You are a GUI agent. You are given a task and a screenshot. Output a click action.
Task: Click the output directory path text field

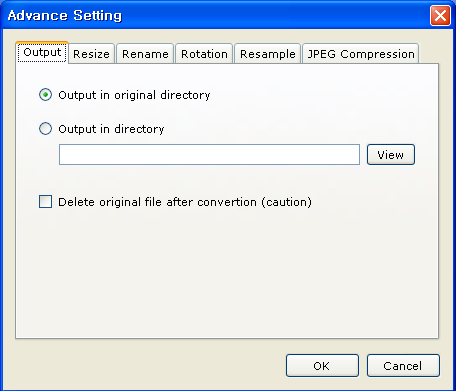(209, 155)
